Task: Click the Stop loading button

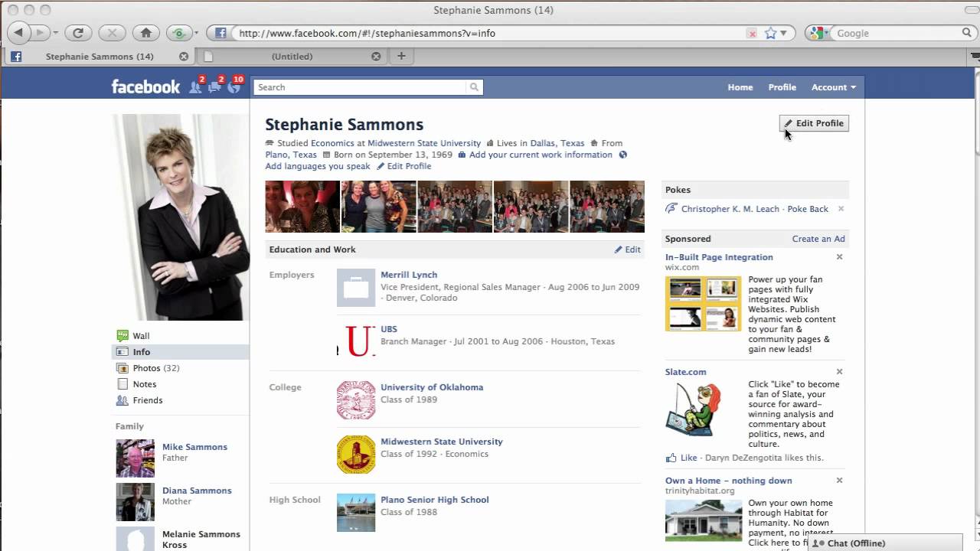Action: pos(112,33)
